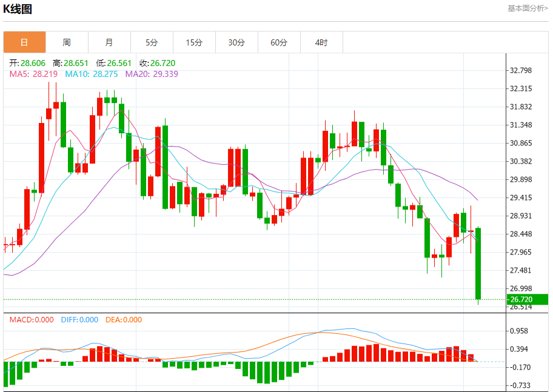Image resolution: width=553 pixels, height=392 pixels.
Task: Open the 5分 interval tab
Action: (152, 42)
